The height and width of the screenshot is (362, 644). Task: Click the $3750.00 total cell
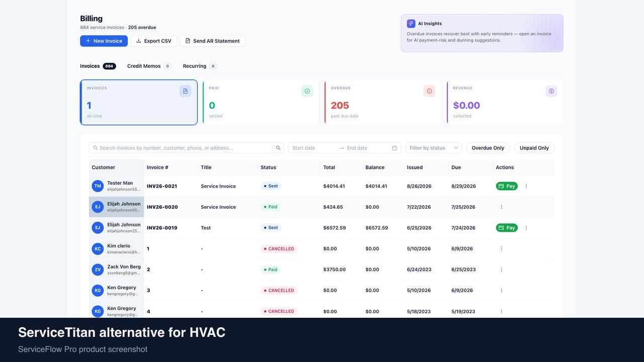tap(335, 269)
